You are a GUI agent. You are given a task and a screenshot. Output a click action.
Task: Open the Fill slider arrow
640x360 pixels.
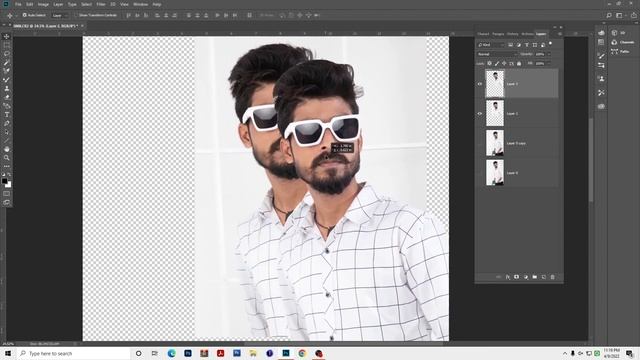549,63
